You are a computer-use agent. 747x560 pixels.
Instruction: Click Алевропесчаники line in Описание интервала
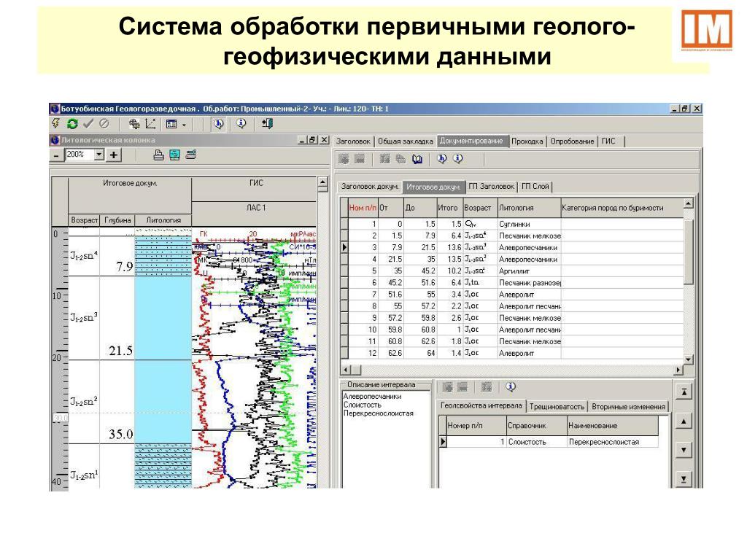point(373,396)
